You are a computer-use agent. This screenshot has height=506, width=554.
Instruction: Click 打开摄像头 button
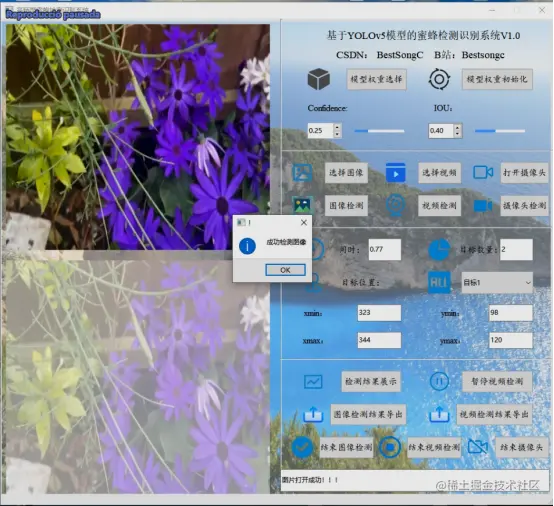coord(524,173)
